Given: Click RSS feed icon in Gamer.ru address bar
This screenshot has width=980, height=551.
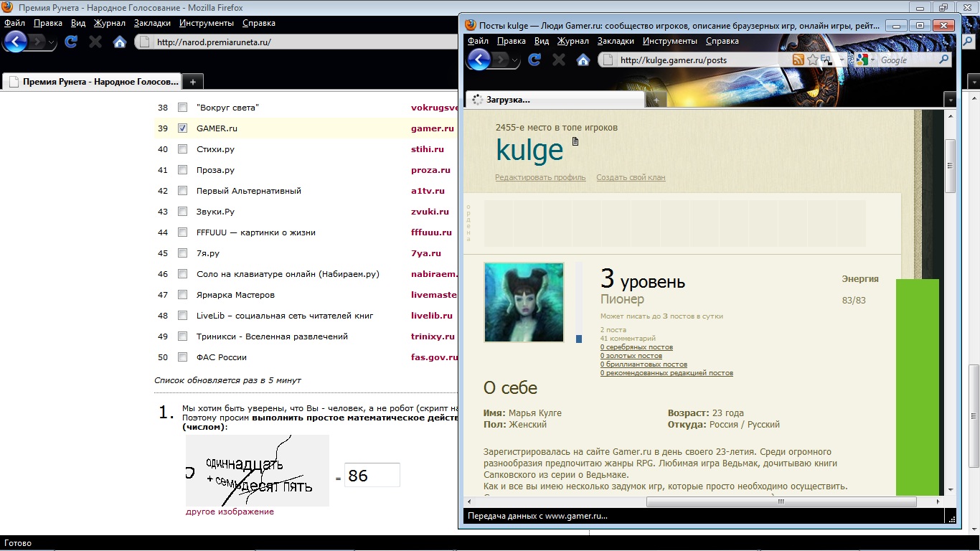Looking at the screenshot, I should coord(798,60).
